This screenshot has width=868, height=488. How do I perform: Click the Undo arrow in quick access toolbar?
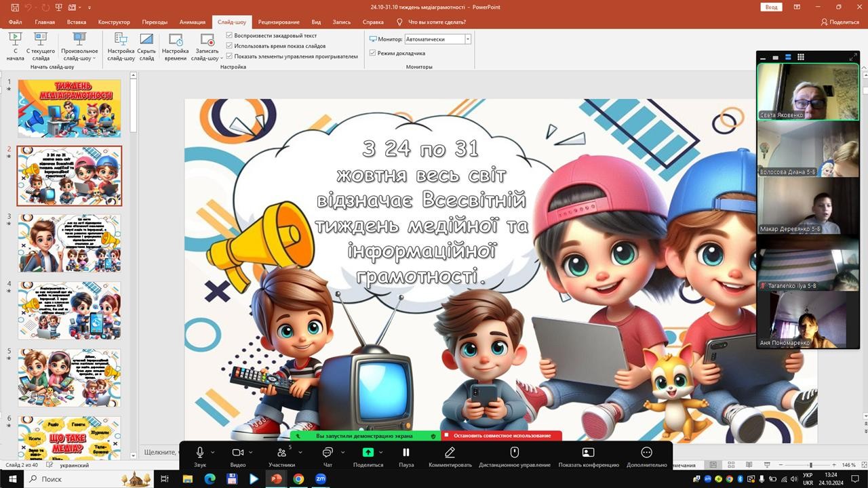[28, 7]
